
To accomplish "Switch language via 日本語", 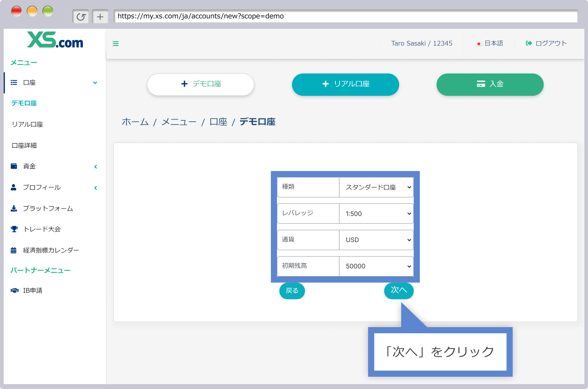I will point(494,43).
